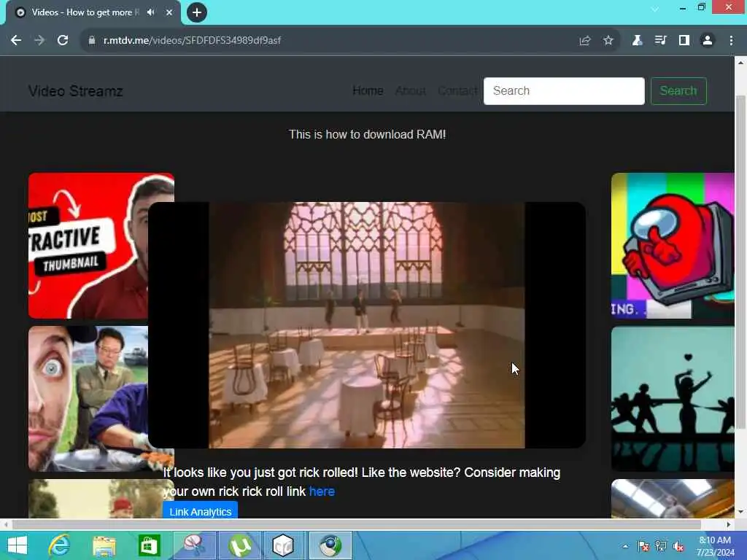
Task: Open the Windows Start button
Action: [x=18, y=545]
